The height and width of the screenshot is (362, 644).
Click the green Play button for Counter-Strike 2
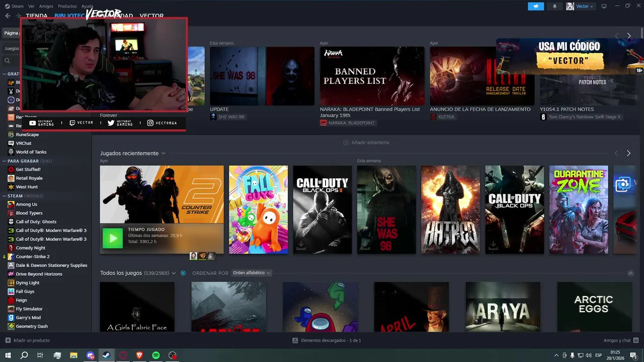[x=113, y=238]
